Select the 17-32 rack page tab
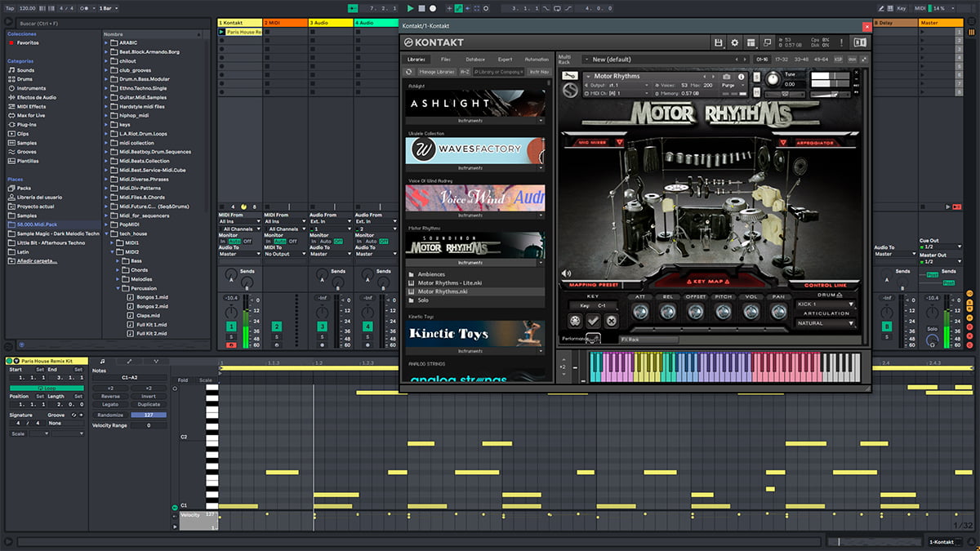Image resolution: width=980 pixels, height=551 pixels. [782, 60]
